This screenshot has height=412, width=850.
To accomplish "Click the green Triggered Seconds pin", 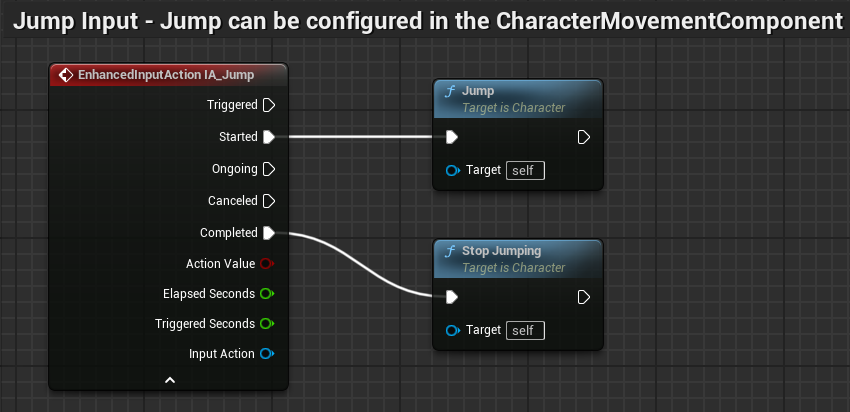I will coord(266,324).
